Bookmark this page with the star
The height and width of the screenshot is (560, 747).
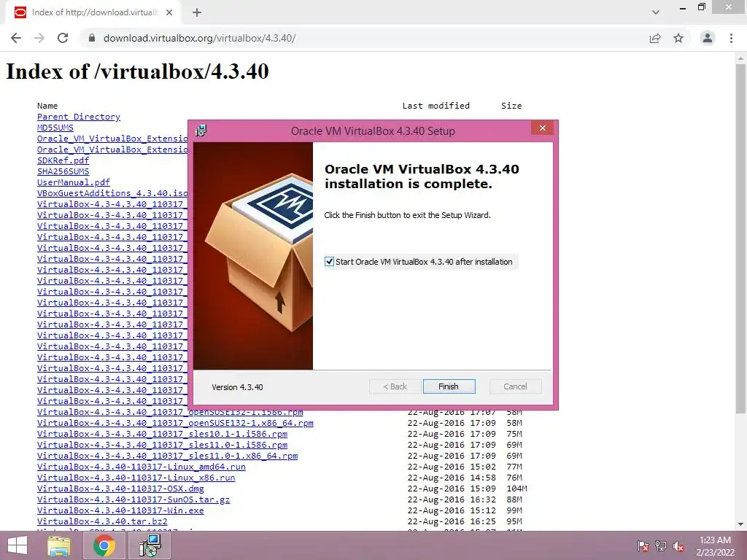[678, 38]
